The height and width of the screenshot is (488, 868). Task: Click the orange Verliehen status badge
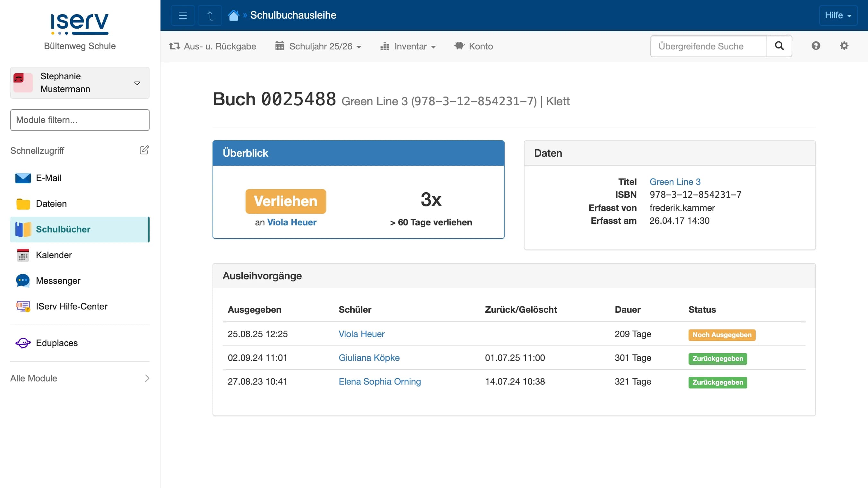pyautogui.click(x=285, y=201)
